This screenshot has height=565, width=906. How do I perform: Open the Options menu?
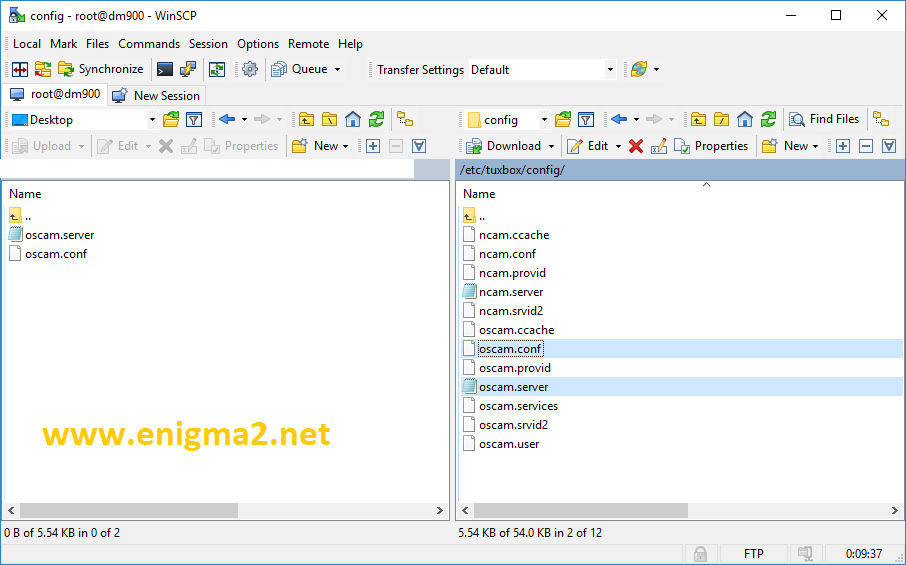point(258,44)
